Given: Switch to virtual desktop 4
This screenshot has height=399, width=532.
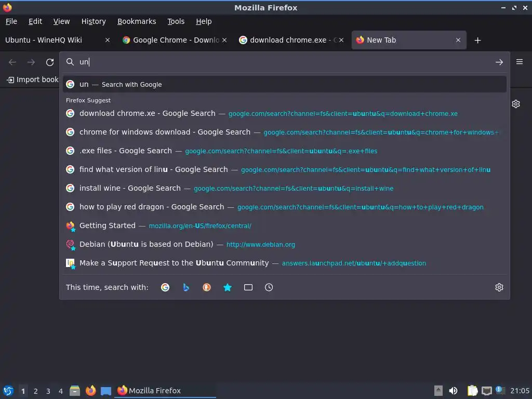Looking at the screenshot, I should [61, 391].
